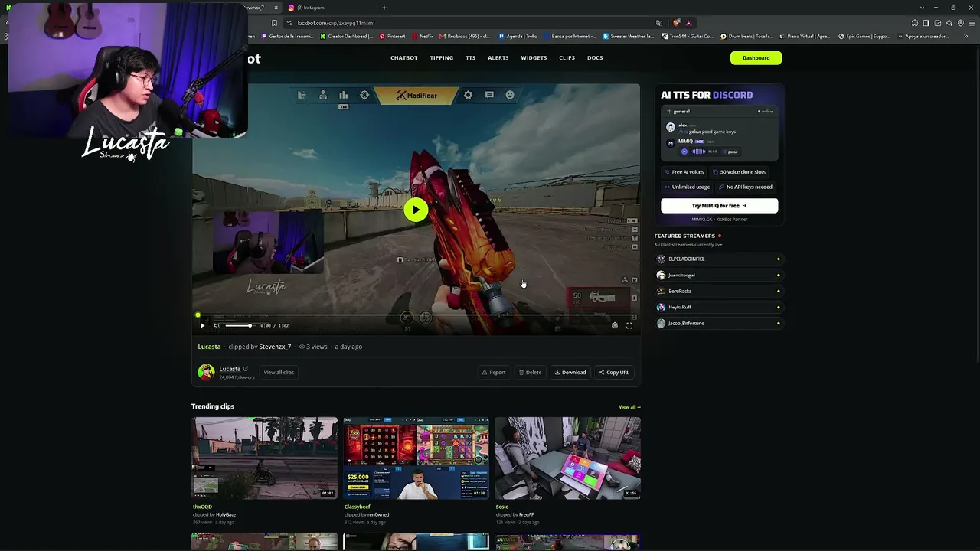Toggle the browser sidebar panel icon

coord(926,23)
